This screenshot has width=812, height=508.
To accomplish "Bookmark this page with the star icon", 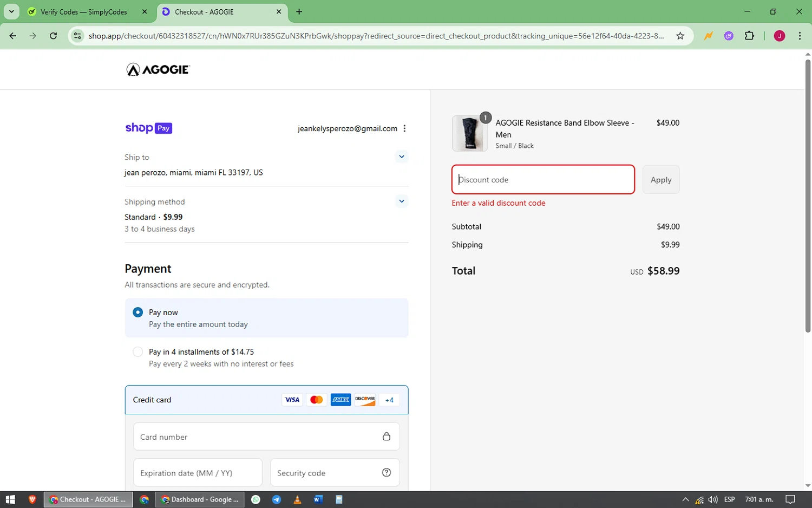I will [680, 36].
